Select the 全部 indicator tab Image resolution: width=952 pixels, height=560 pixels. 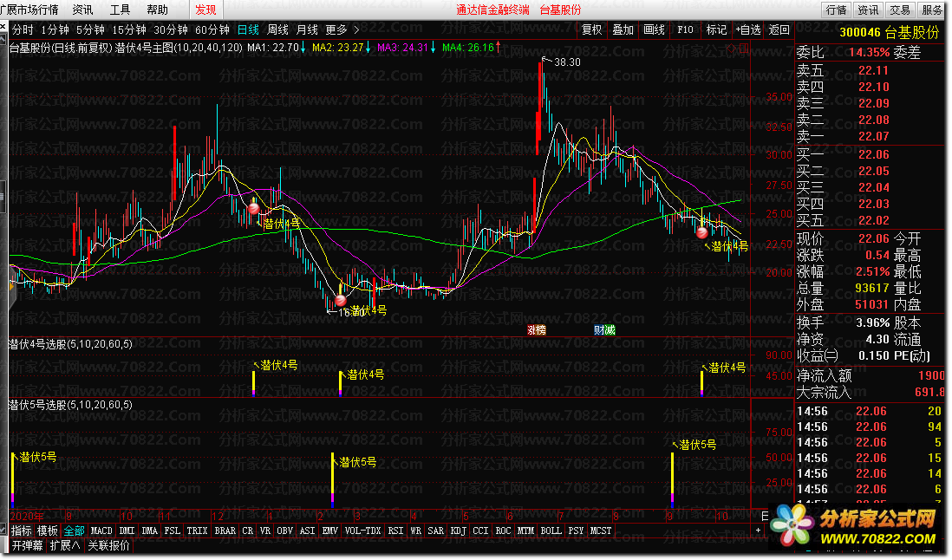[x=74, y=531]
